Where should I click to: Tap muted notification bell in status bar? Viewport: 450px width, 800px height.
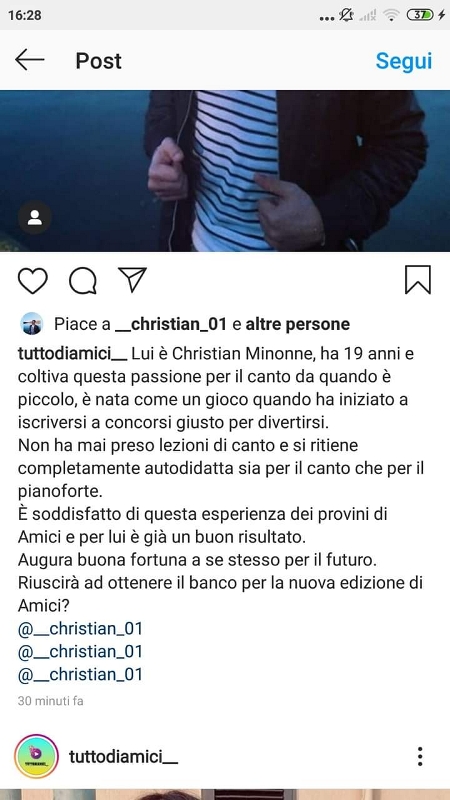346,15
